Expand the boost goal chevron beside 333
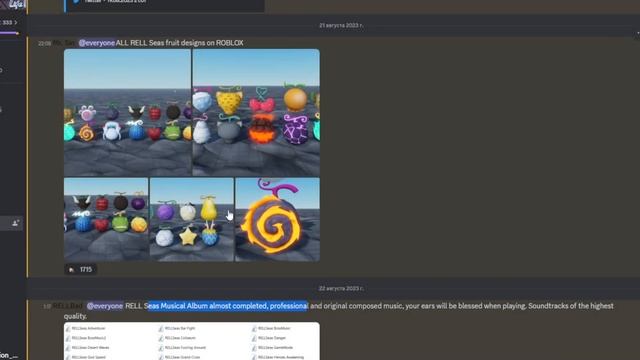Screen dimensions: 640x360 tap(16, 22)
